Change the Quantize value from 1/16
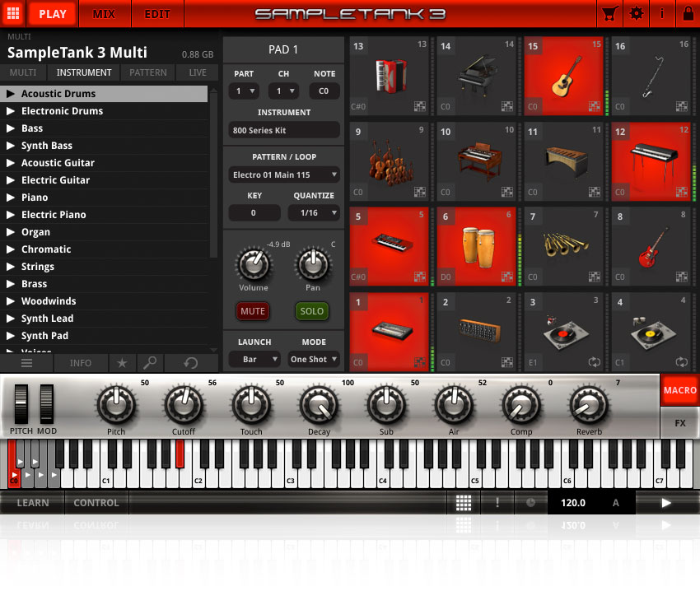 [313, 212]
